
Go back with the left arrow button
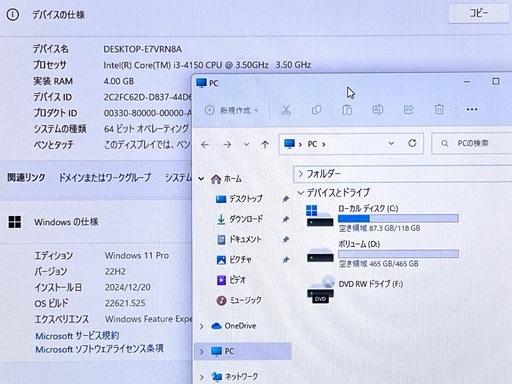205,145
